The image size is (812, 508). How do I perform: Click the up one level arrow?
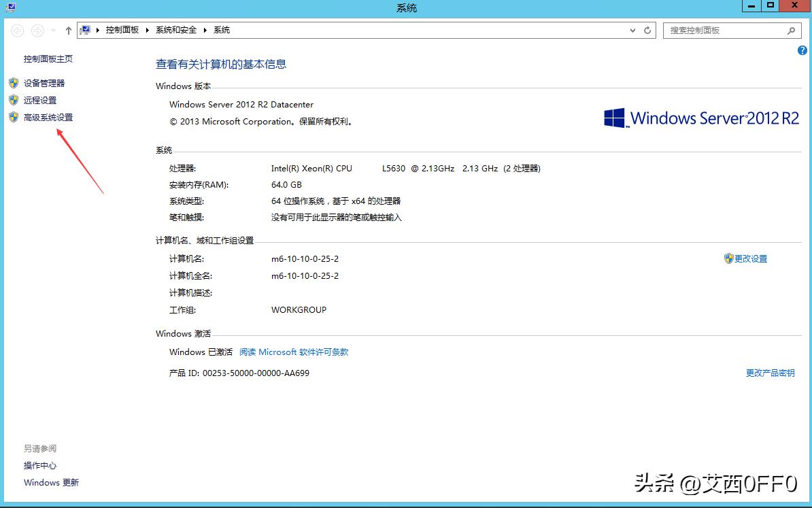pyautogui.click(x=67, y=30)
